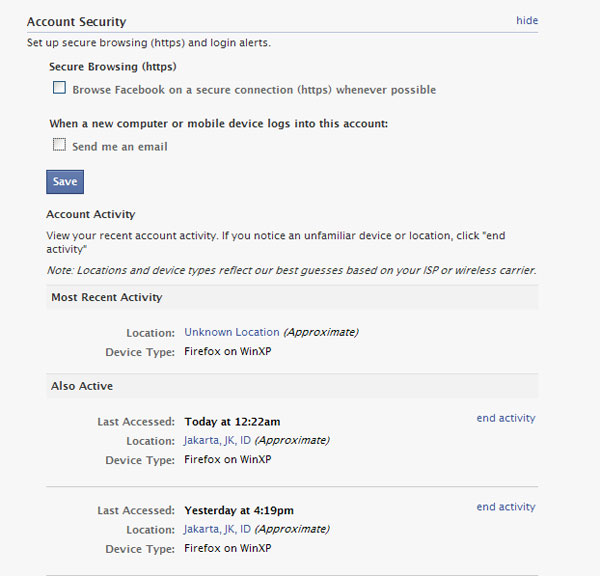Click the italic note about locations and device types
The height and width of the screenshot is (576, 600).
291,270
